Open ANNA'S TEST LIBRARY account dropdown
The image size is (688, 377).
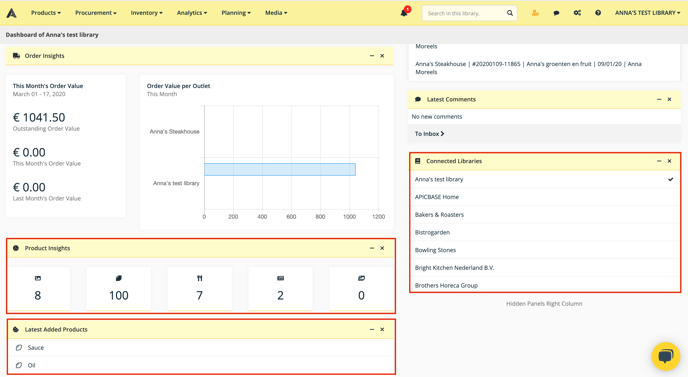tap(647, 13)
